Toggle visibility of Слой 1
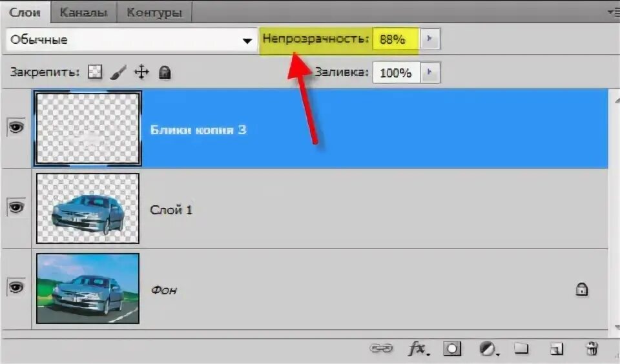This screenshot has width=620, height=364. pos(15,207)
